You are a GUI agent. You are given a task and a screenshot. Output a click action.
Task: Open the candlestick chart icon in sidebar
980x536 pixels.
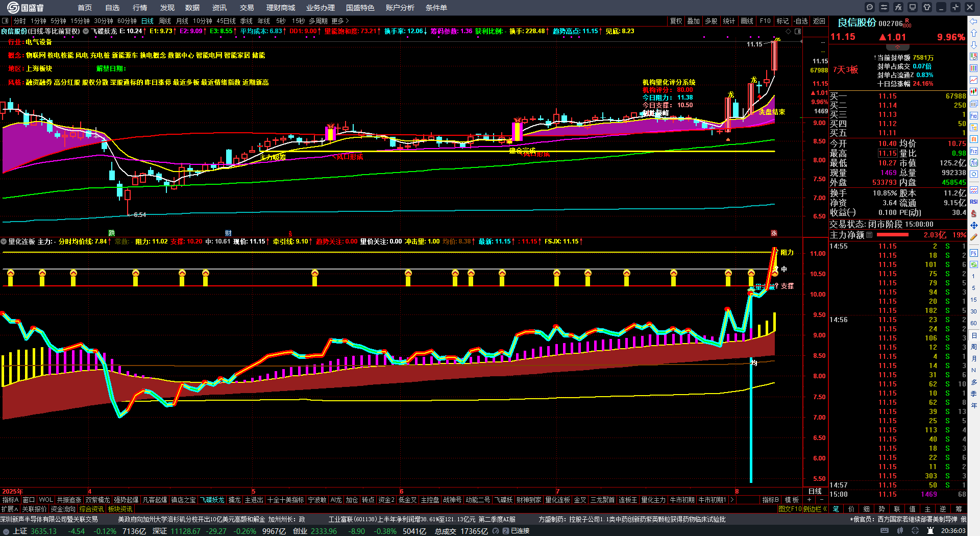[x=974, y=92]
